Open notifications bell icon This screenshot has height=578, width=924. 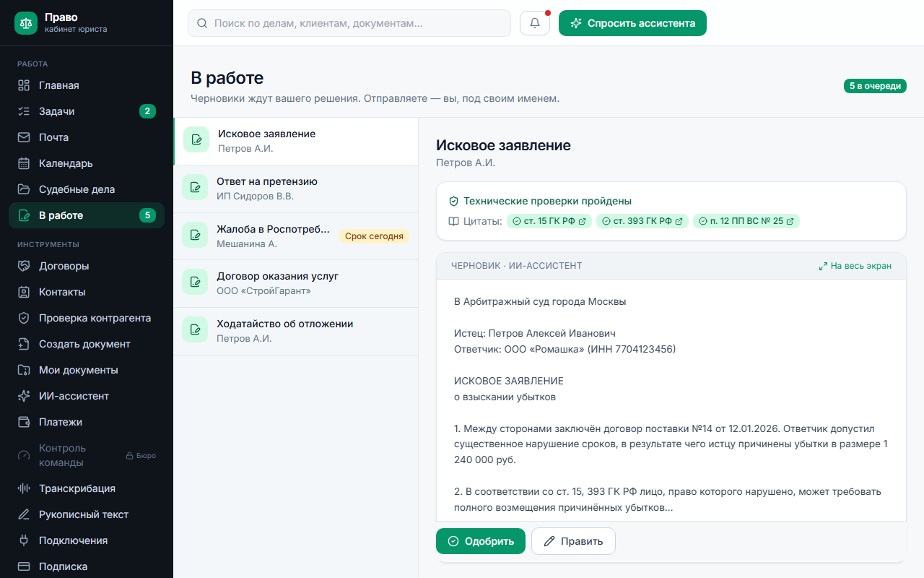pos(535,23)
